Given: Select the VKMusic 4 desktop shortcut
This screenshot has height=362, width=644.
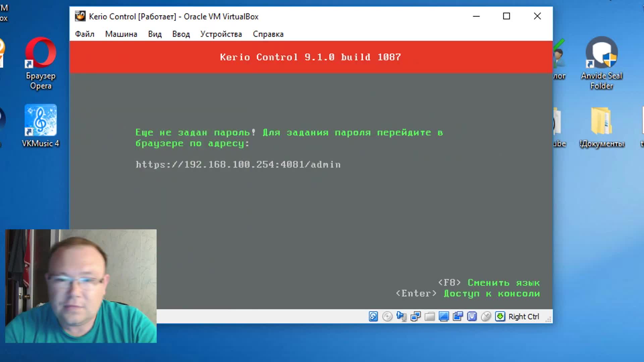Looking at the screenshot, I should [41, 126].
